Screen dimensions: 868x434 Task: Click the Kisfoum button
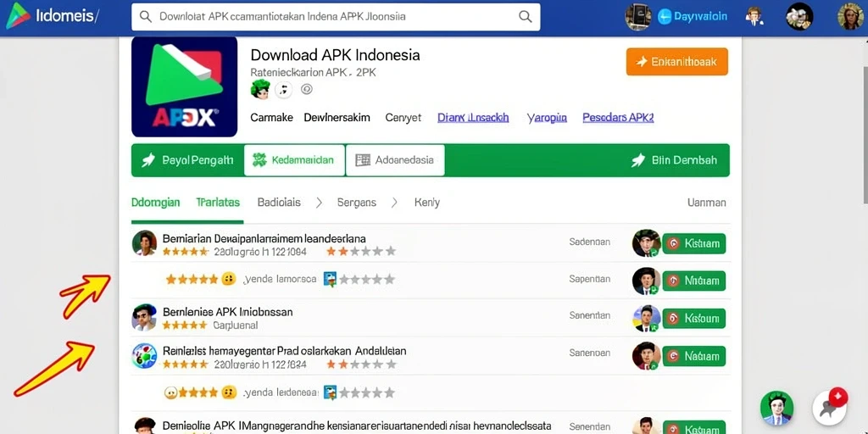(x=694, y=319)
